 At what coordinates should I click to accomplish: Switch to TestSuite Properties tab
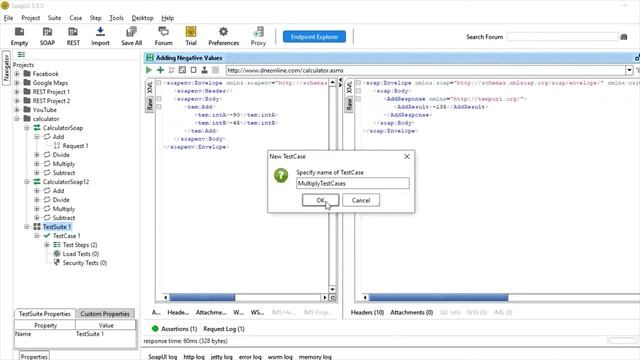[x=45, y=313]
